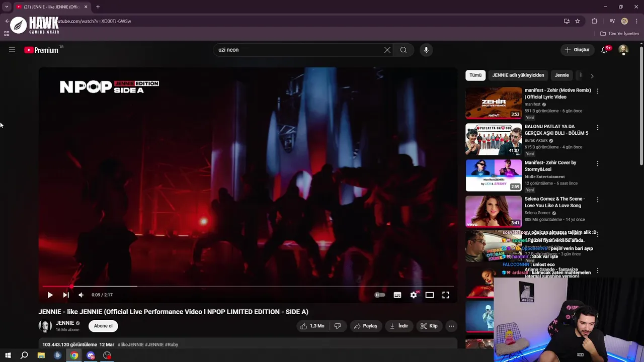644x362 pixels.
Task: Switch to theater mode
Action: click(x=430, y=295)
